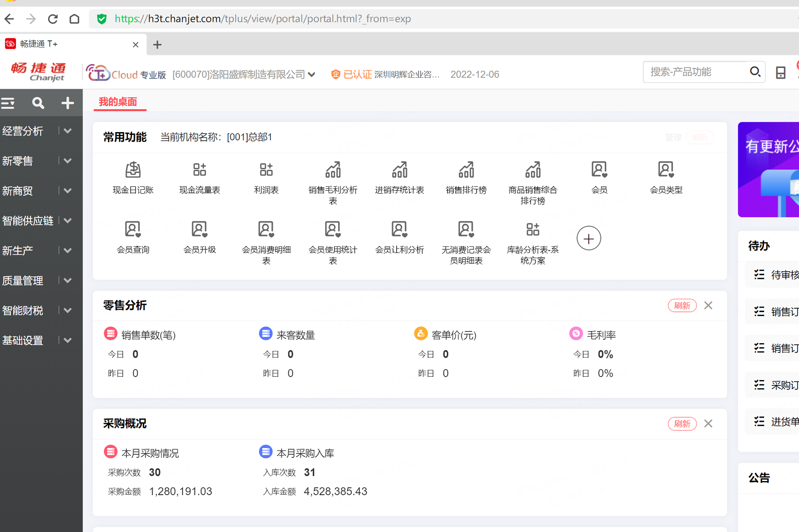799x532 pixels.
Task: Expand the 质量管理 sidebar menu
Action: (x=68, y=281)
